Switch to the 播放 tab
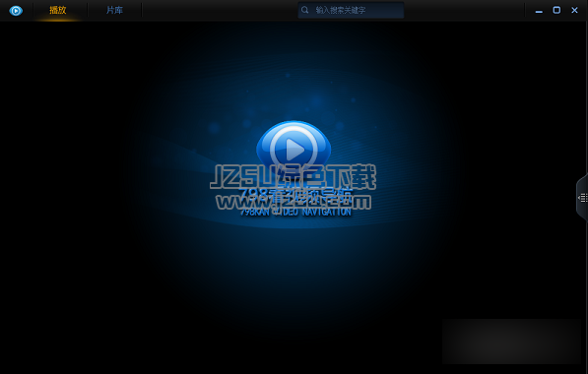The height and width of the screenshot is (374, 588). coord(58,10)
